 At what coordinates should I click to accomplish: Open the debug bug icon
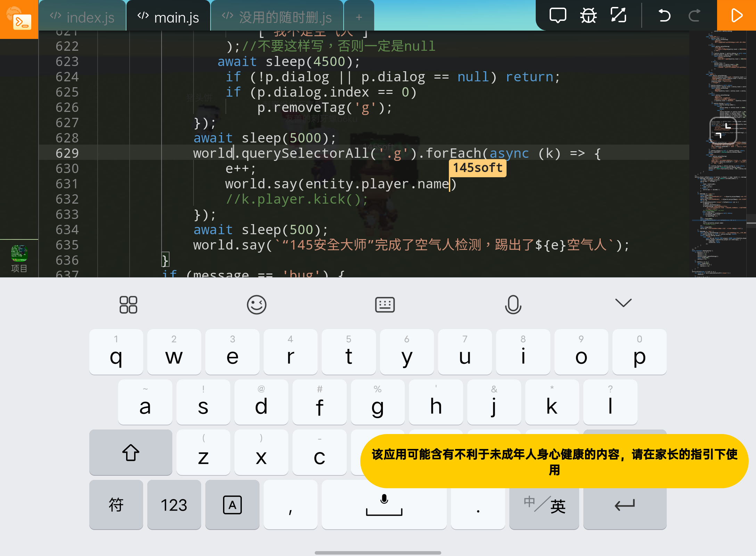tap(588, 15)
